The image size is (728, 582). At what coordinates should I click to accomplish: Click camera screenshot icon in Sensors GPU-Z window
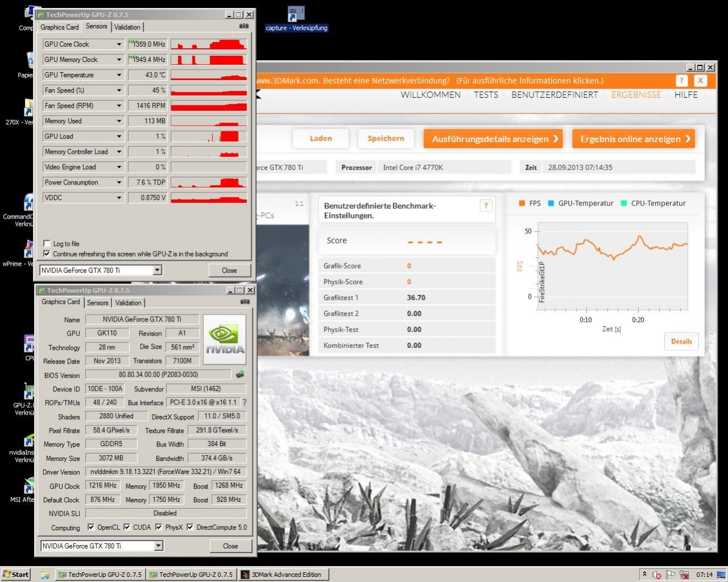point(244,26)
